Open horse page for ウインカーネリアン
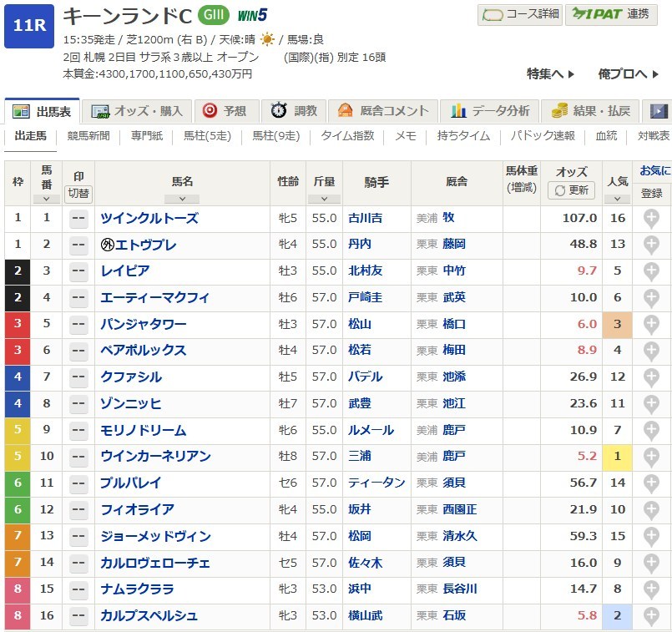Image resolution: width=672 pixels, height=632 pixels. coord(155,457)
